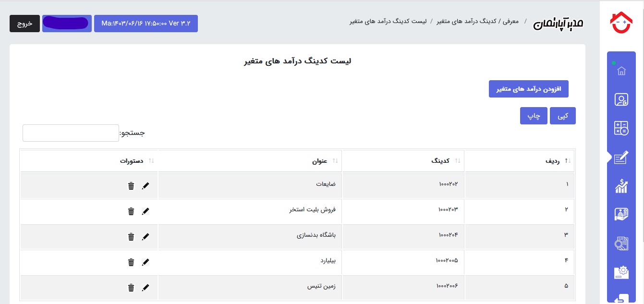Open the calculator icon in the sidebar

[x=621, y=128]
